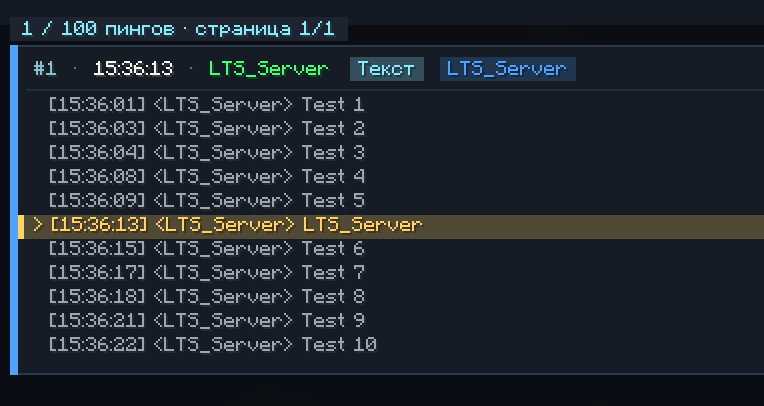
Task: Click the 15:36:13 header timestamp
Action: 133,69
